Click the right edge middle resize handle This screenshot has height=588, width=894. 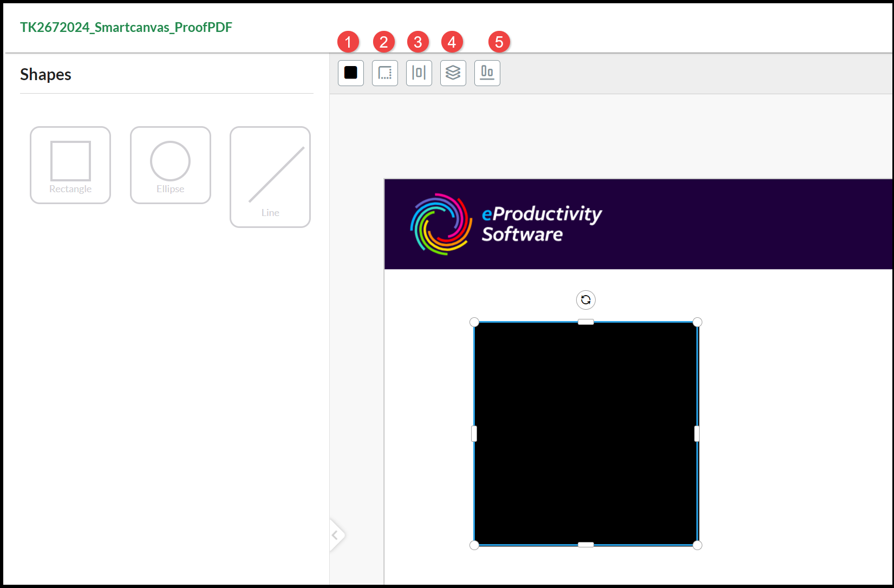point(697,434)
